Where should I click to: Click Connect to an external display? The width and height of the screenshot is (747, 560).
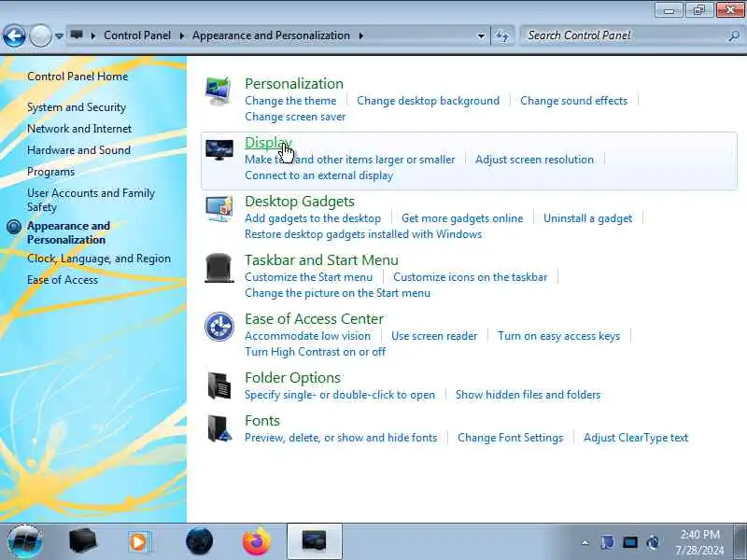318,175
